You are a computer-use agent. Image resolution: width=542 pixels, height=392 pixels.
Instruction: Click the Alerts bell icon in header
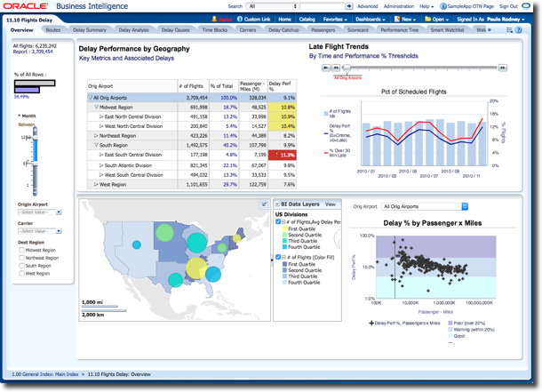[x=223, y=18]
